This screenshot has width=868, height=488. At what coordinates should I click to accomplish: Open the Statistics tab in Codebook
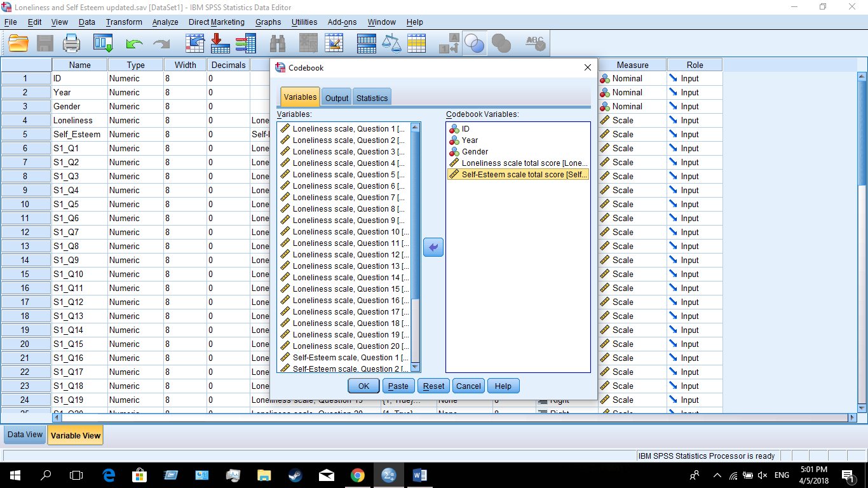372,97
